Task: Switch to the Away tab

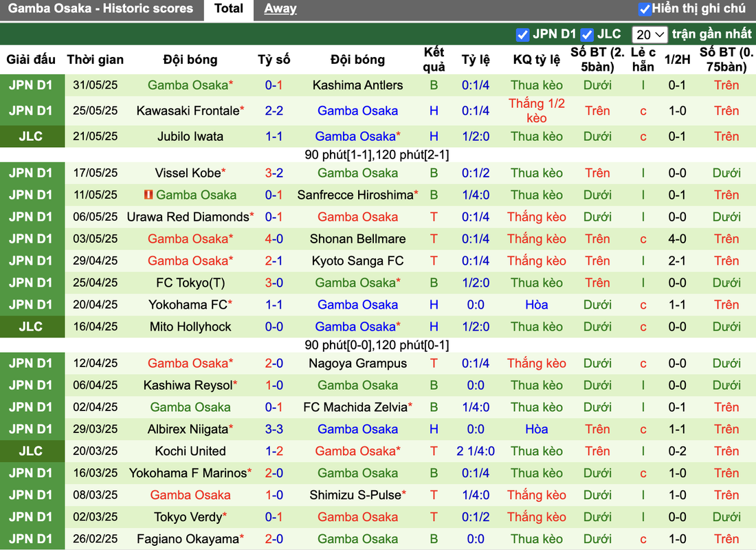Action: pos(280,9)
